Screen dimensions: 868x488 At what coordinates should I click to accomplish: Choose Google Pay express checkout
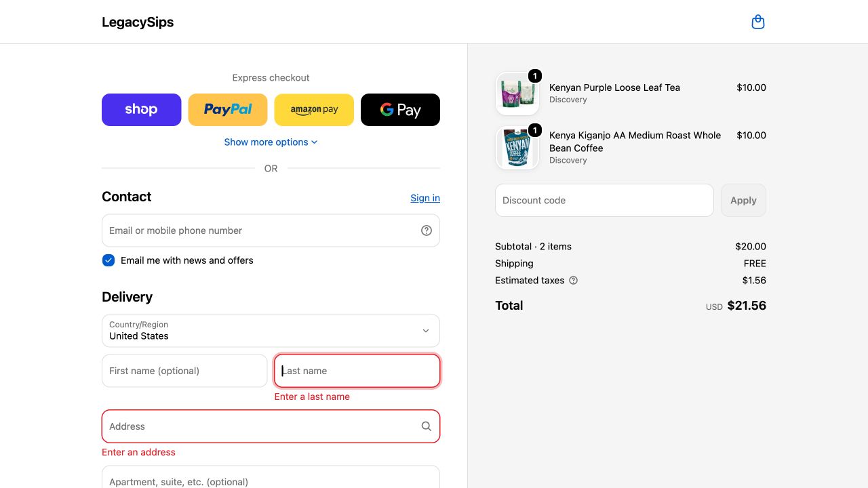(400, 110)
